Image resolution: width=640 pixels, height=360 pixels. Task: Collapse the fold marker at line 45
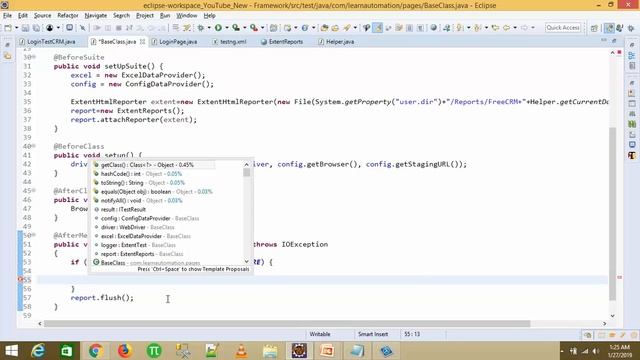click(34, 191)
